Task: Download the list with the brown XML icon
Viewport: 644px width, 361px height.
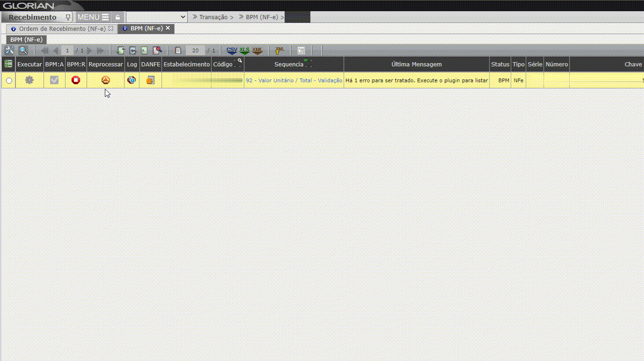Action: (257, 51)
